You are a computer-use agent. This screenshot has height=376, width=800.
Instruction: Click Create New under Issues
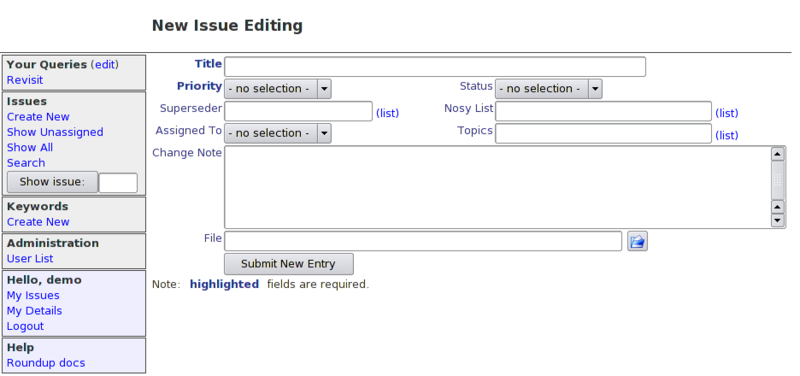click(x=38, y=117)
